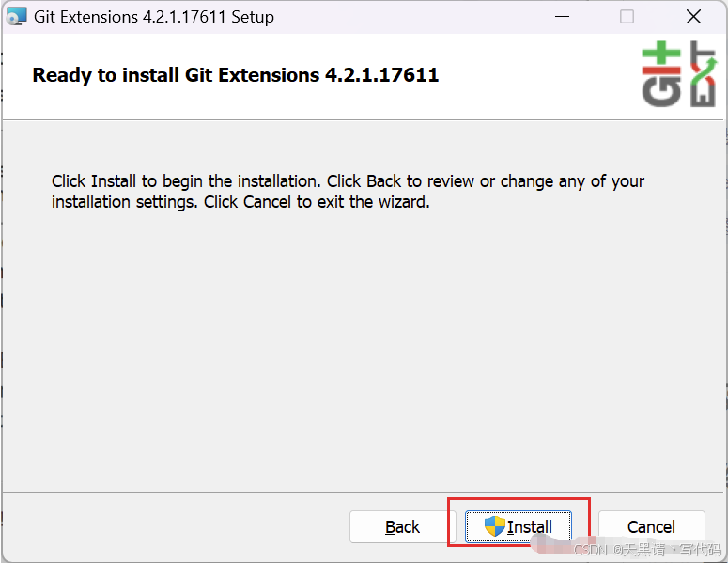
Task: Click the Install button
Action: [x=519, y=526]
